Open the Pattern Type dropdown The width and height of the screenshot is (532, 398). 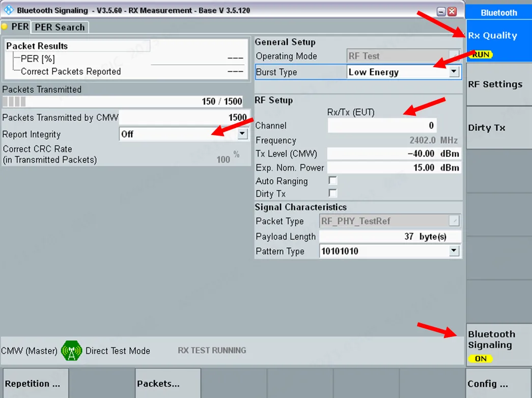pos(454,251)
